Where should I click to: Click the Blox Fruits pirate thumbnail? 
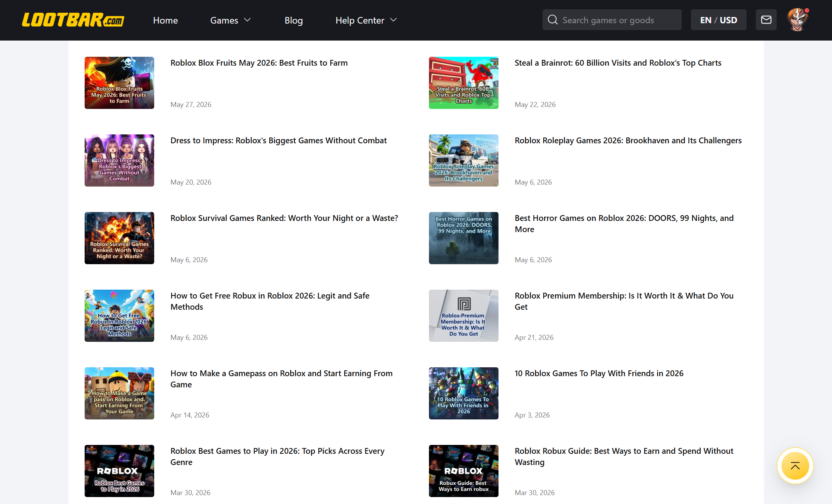[119, 83]
